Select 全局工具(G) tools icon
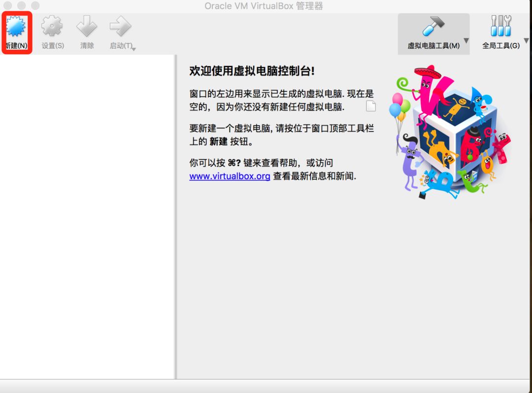This screenshot has width=532, height=393. 501,26
